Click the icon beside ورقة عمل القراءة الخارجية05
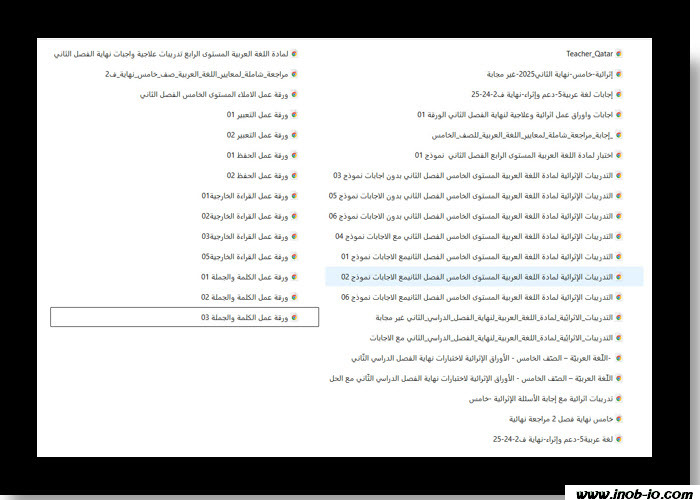The image size is (700, 500). (295, 256)
